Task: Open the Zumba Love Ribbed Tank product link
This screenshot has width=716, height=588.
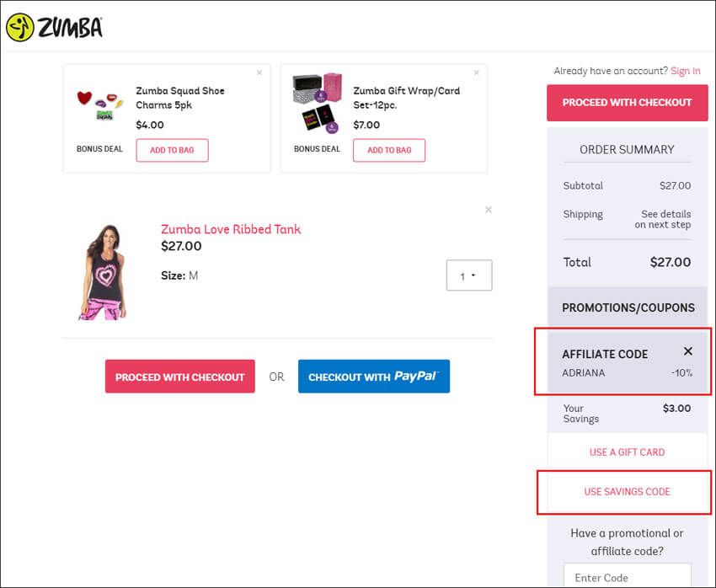Action: click(x=231, y=229)
